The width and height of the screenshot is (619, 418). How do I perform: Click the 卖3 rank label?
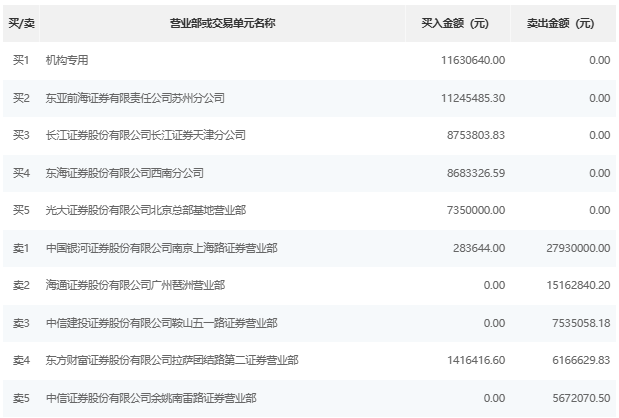[x=21, y=323]
